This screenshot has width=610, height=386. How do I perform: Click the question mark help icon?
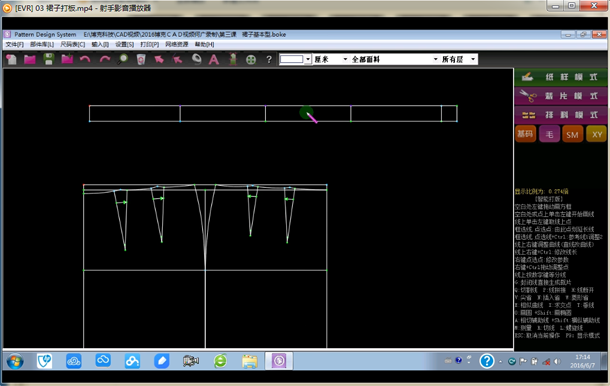point(269,60)
